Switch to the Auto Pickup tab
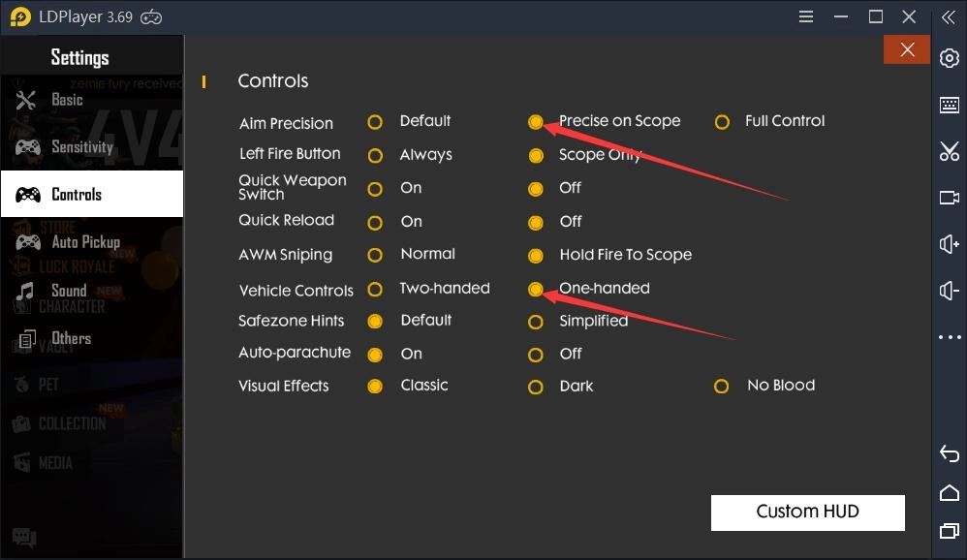Screen dimensions: 967x560 85,242
